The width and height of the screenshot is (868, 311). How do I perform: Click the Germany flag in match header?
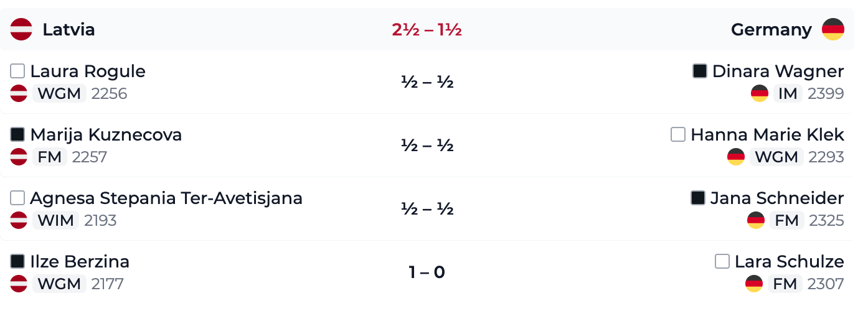point(833,29)
